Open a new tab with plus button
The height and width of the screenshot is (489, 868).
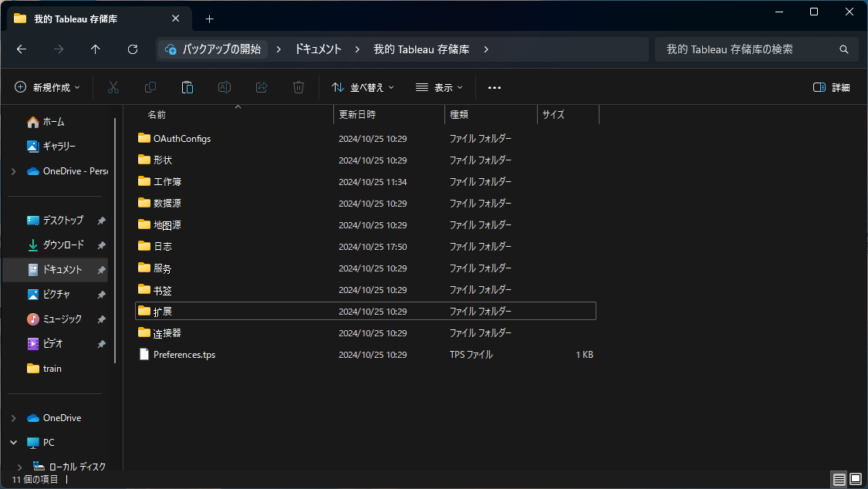[209, 19]
